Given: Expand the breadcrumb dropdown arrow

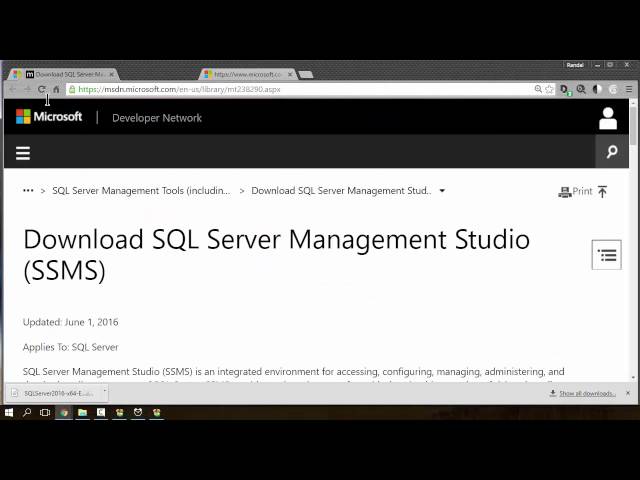Looking at the screenshot, I should pyautogui.click(x=442, y=191).
